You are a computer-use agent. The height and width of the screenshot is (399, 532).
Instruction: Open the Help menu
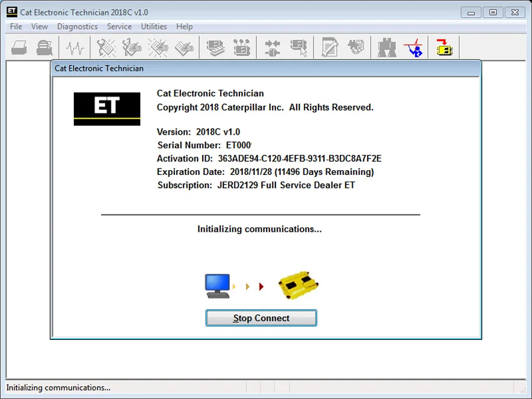(x=184, y=27)
